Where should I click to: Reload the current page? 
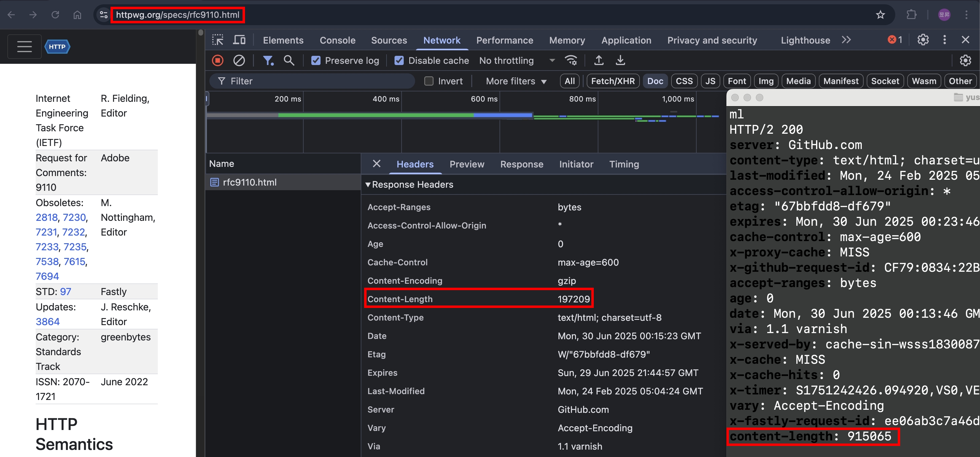[x=55, y=15]
